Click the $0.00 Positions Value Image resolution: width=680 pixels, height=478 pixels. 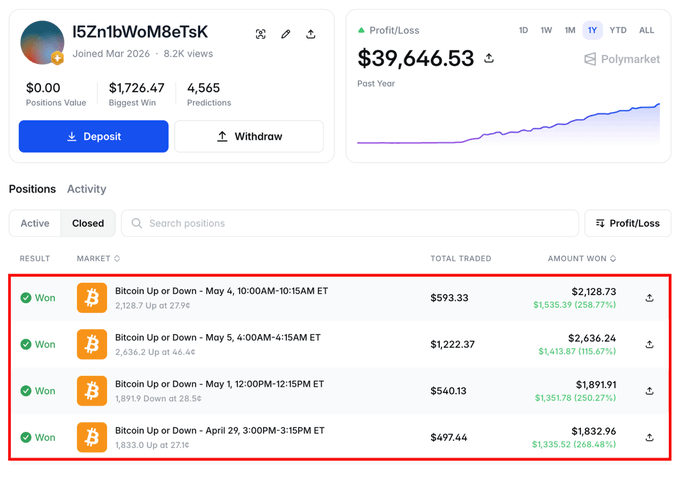(x=43, y=88)
